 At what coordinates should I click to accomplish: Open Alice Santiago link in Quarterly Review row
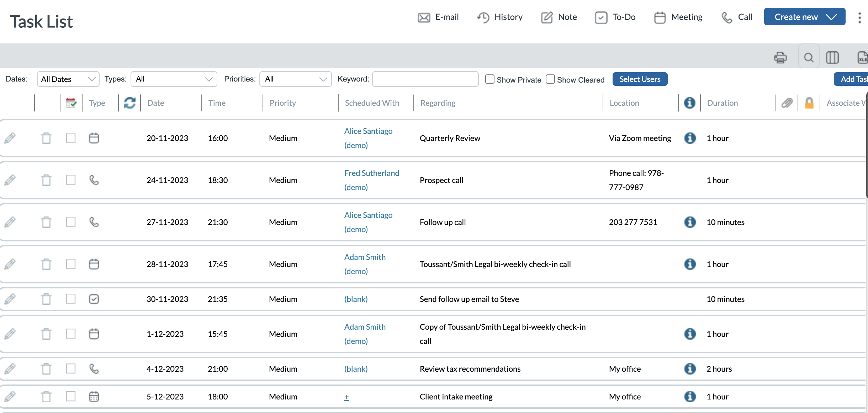coord(368,138)
